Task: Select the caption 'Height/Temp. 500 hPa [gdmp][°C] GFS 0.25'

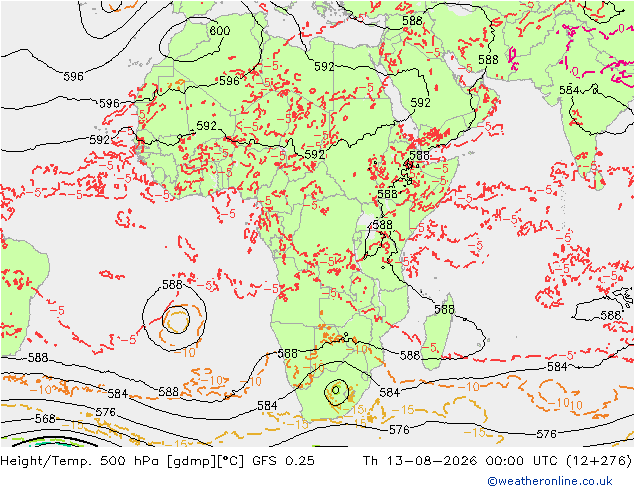Action: pyautogui.click(x=158, y=460)
